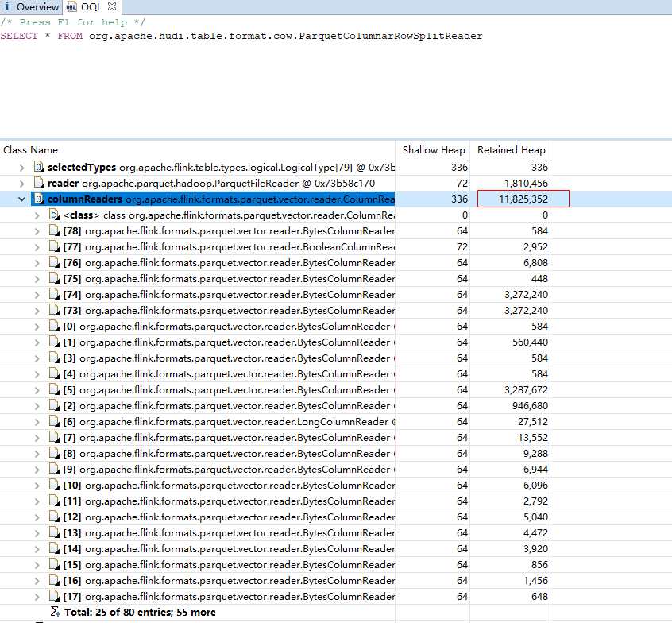Click the OQL icon on the tab
Screen dimensions: 672x623
pyautogui.click(x=71, y=7)
